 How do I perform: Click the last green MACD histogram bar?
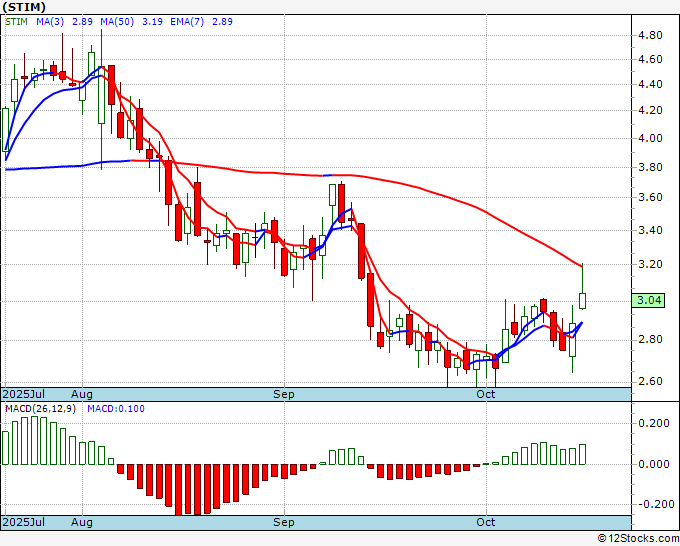tap(582, 454)
